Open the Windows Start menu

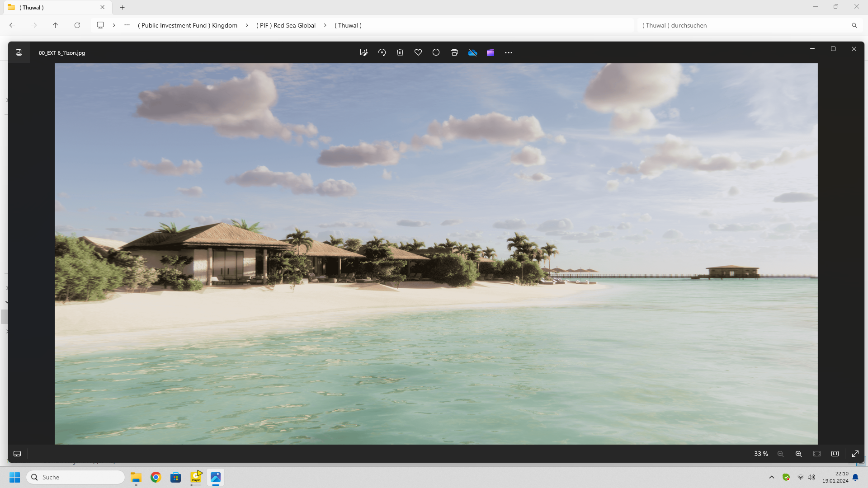[15, 477]
